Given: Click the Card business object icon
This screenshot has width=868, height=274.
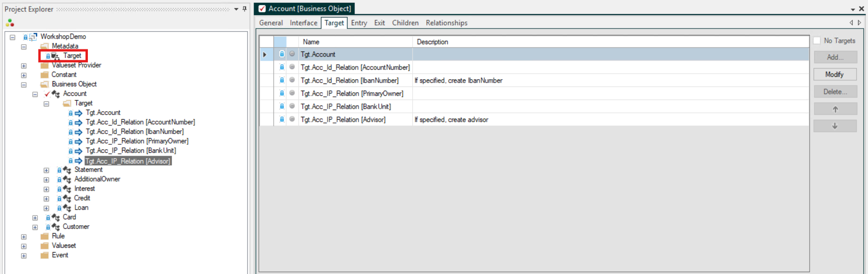Looking at the screenshot, I should [x=56, y=217].
